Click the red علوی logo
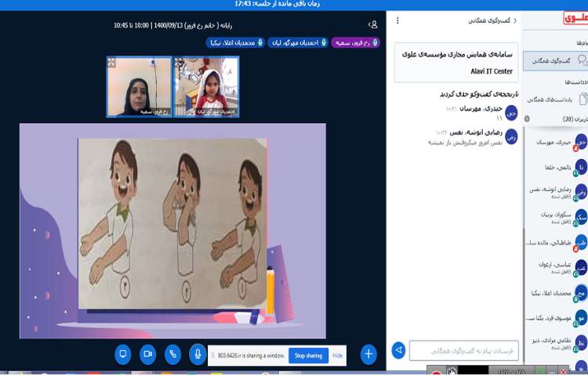Image resolution: width=588 pixels, height=376 pixels. [x=576, y=18]
